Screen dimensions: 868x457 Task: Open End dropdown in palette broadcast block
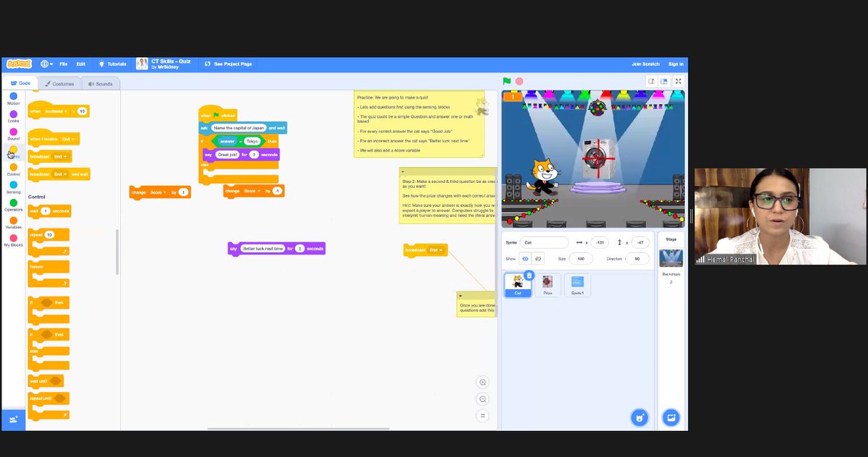coord(60,156)
